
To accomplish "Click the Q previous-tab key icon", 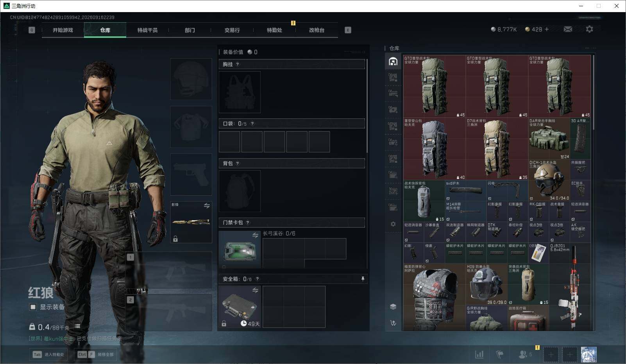I will point(32,30).
